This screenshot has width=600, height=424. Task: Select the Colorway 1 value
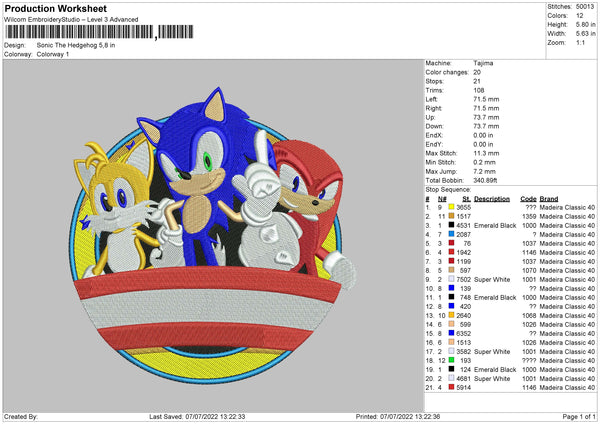click(x=53, y=54)
